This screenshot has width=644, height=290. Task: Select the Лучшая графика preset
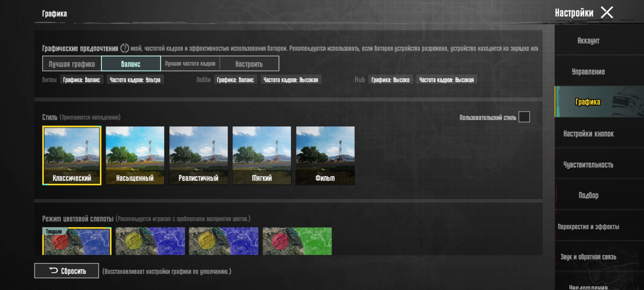72,64
